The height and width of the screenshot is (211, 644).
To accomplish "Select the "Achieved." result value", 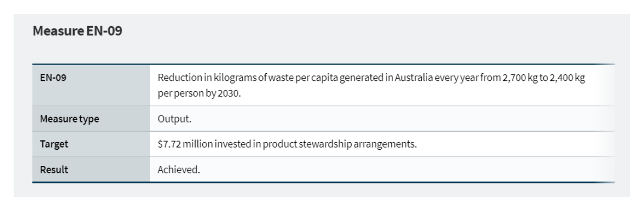I will pos(179,169).
